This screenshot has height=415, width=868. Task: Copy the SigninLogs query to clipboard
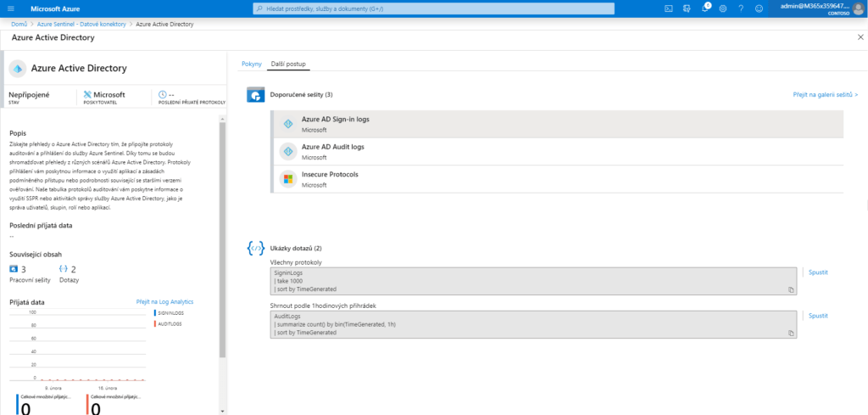pos(791,289)
